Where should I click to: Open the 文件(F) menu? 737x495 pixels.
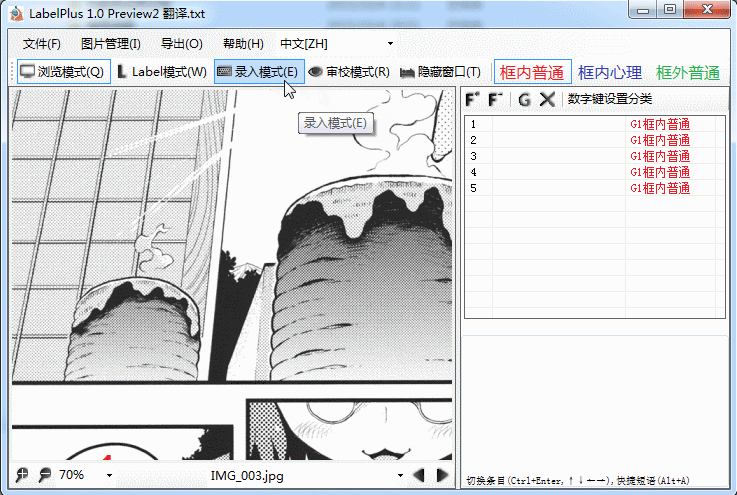(x=42, y=44)
